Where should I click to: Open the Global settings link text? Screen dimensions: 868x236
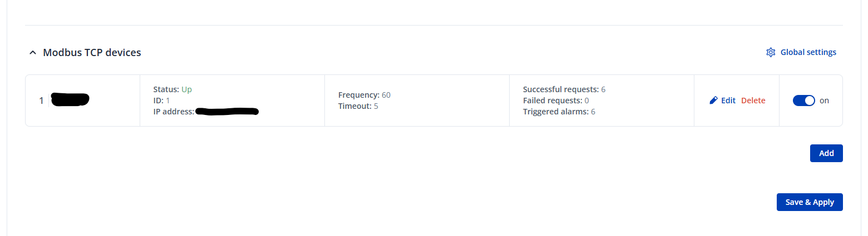click(x=808, y=52)
